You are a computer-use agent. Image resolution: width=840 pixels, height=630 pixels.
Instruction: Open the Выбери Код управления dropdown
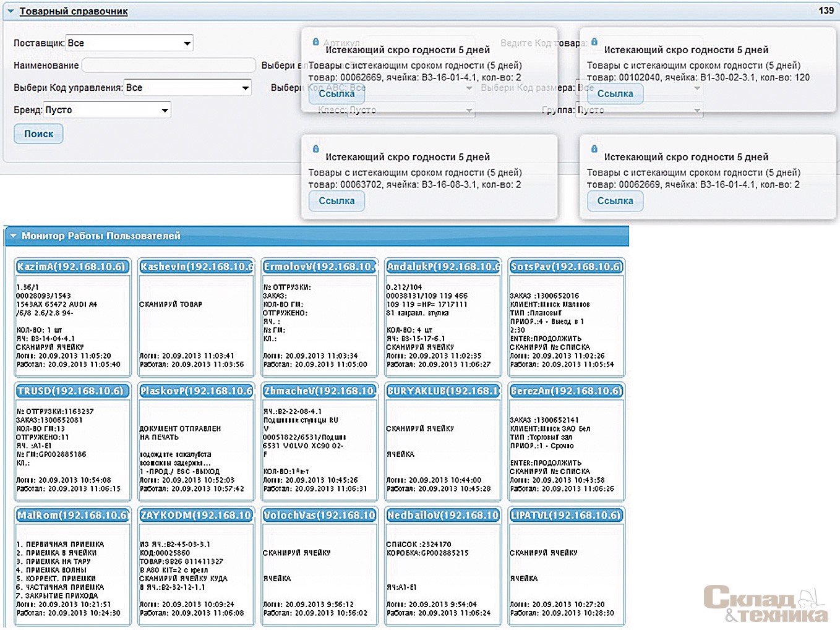[188, 88]
